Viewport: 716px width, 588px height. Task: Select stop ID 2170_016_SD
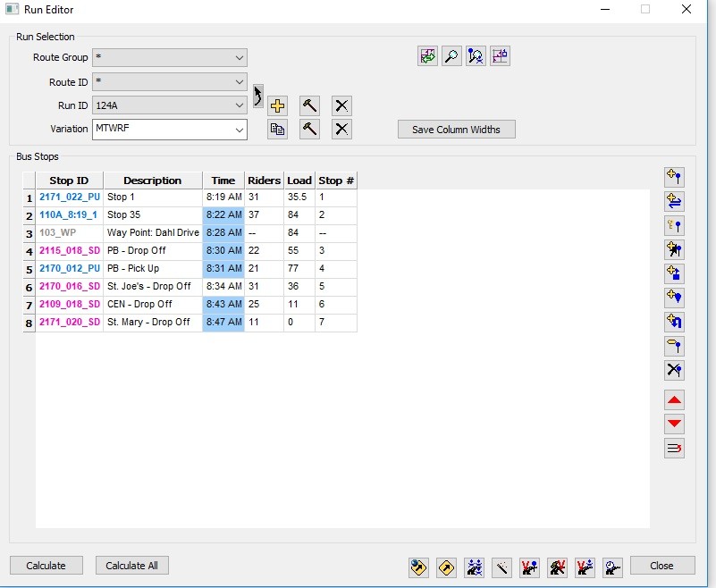[x=70, y=286]
